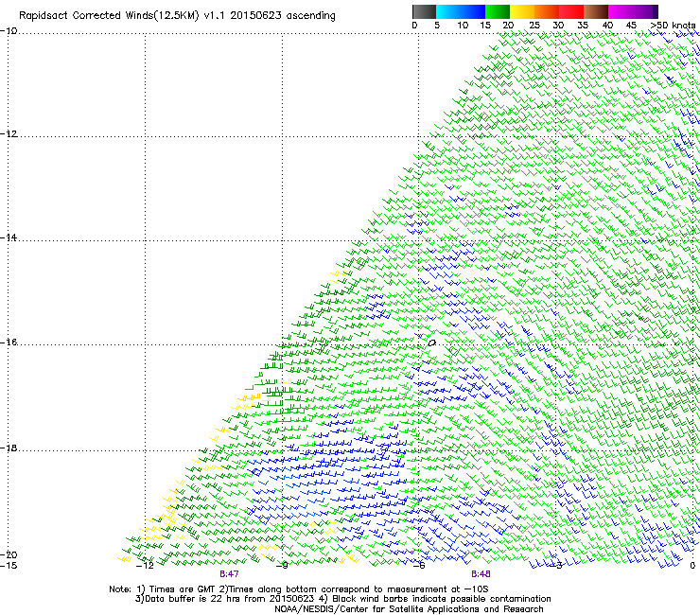Screen dimensions: 700x615
Task: Click the -15 longitude label at bottom-left
Action: [x=9, y=566]
